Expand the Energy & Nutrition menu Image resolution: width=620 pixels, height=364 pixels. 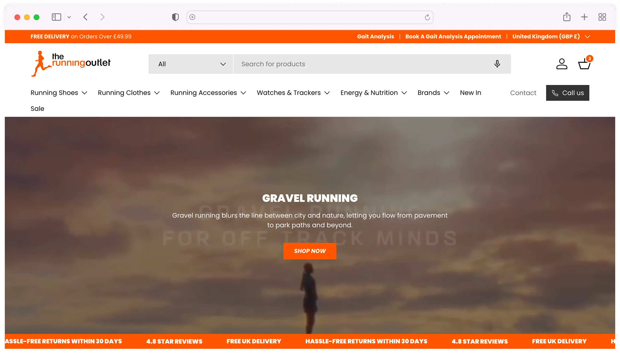pos(374,93)
